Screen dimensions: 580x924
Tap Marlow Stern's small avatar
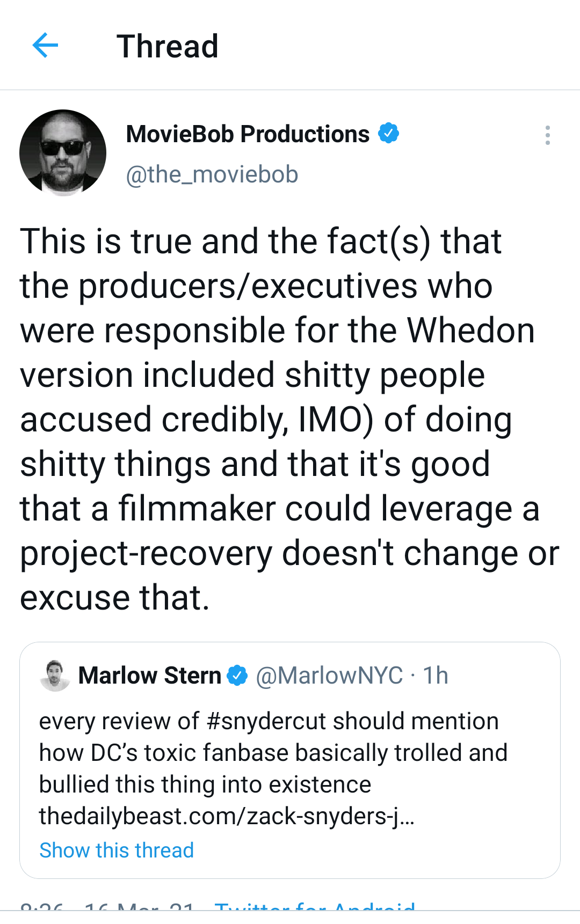point(55,676)
